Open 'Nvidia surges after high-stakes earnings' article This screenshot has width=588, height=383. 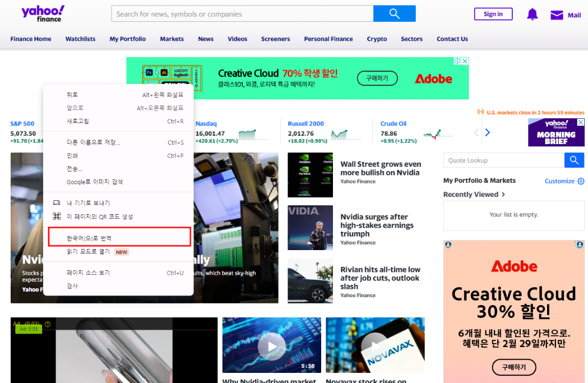[x=377, y=225]
